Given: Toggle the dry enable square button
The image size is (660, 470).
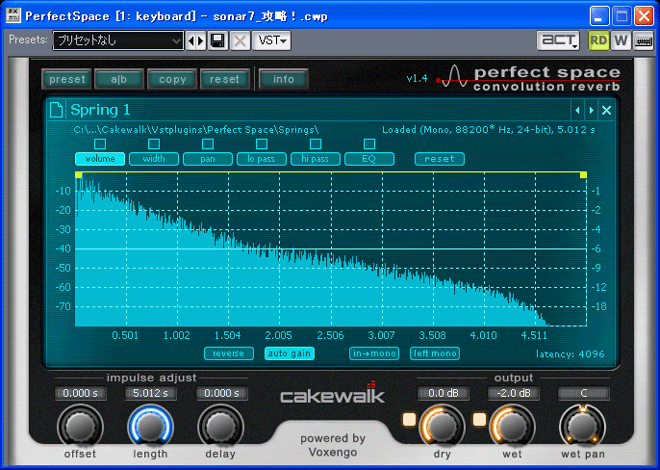Looking at the screenshot, I should pyautogui.click(x=409, y=420).
